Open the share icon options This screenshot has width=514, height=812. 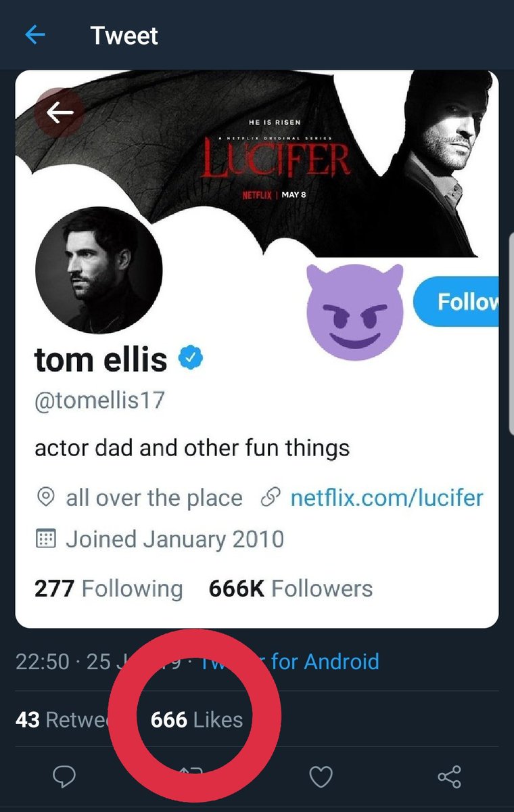449,777
